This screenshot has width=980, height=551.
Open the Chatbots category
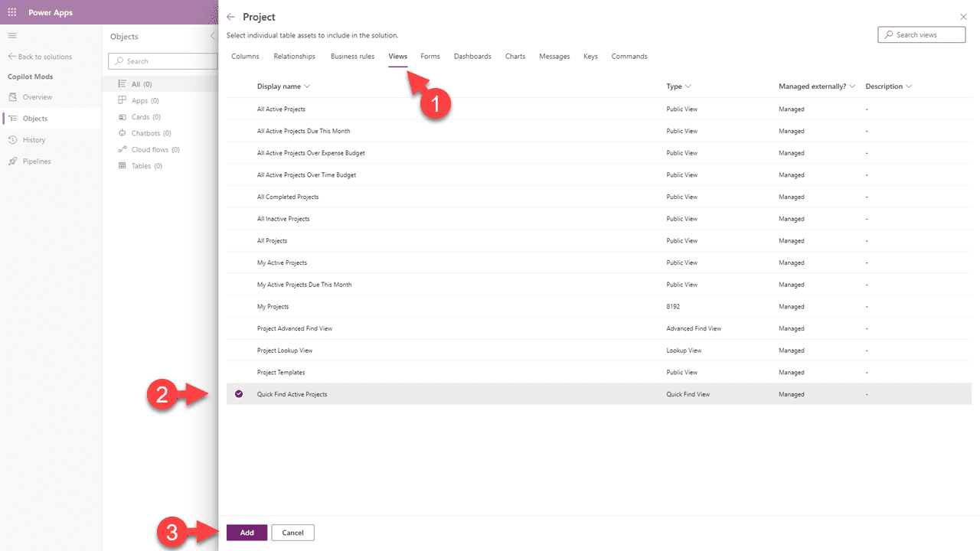[x=147, y=132]
